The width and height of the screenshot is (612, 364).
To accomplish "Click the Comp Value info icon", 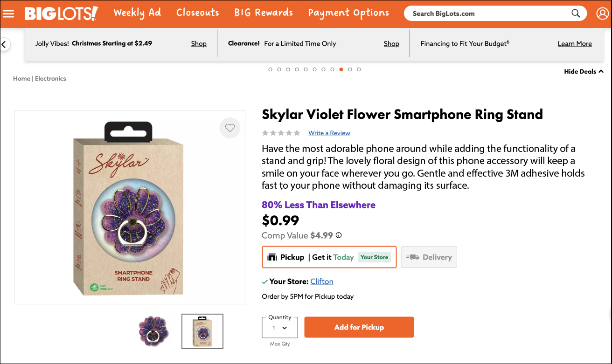I will pos(339,235).
